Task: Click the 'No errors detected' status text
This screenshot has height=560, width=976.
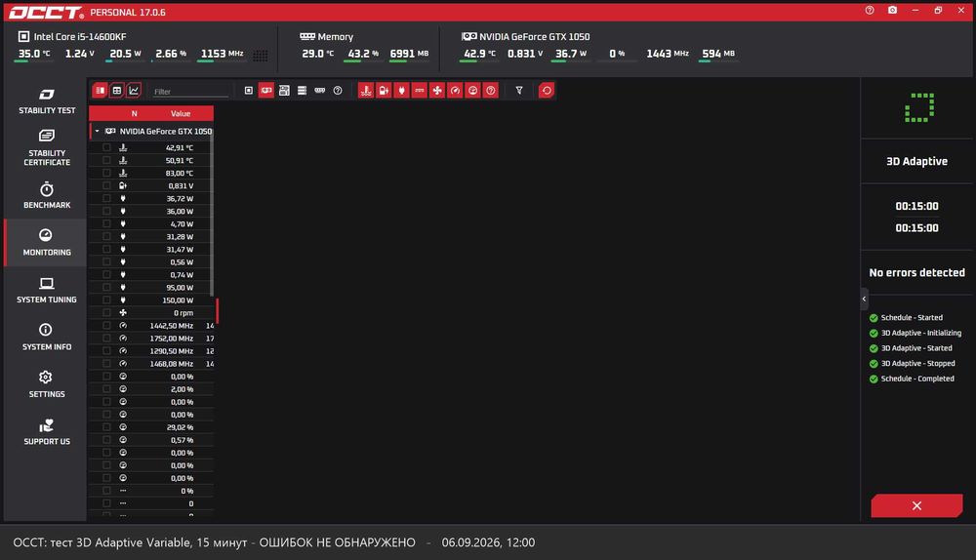Action: click(916, 272)
